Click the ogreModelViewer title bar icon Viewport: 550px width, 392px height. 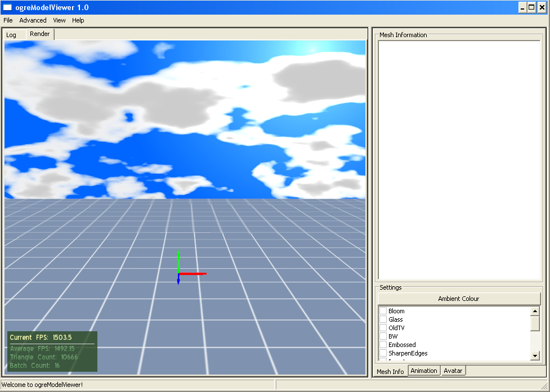tap(7, 7)
